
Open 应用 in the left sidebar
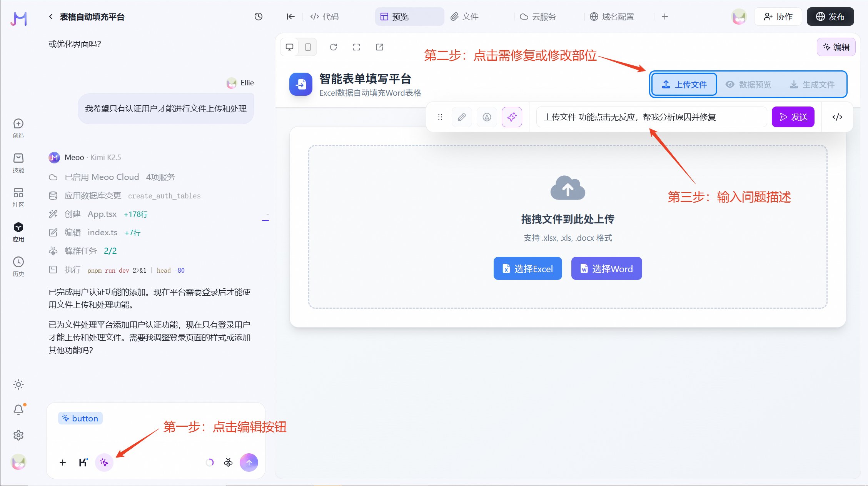[18, 232]
